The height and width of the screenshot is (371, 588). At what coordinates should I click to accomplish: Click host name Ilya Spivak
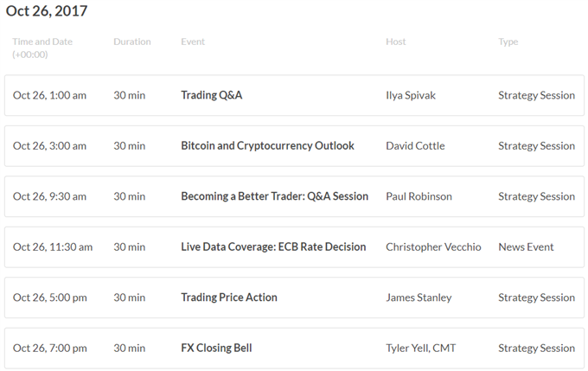coord(411,95)
